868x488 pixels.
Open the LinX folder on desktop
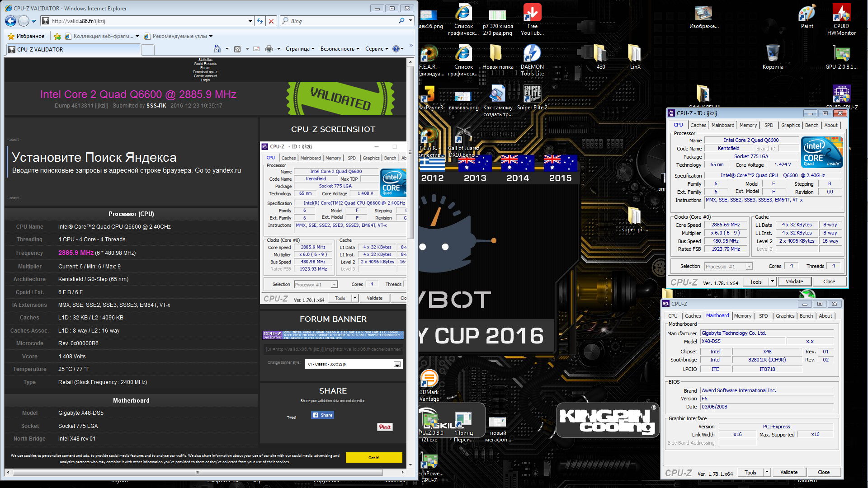click(635, 57)
